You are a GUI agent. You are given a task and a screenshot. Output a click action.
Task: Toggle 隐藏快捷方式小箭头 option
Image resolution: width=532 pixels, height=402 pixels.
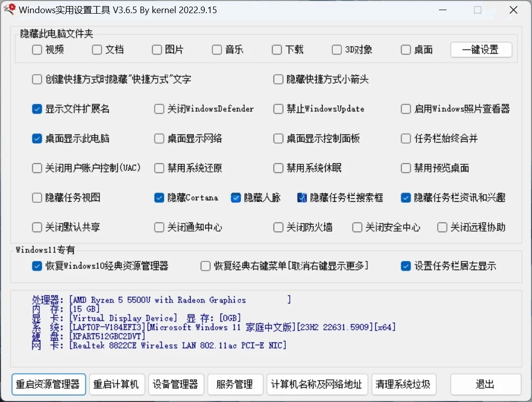point(278,79)
